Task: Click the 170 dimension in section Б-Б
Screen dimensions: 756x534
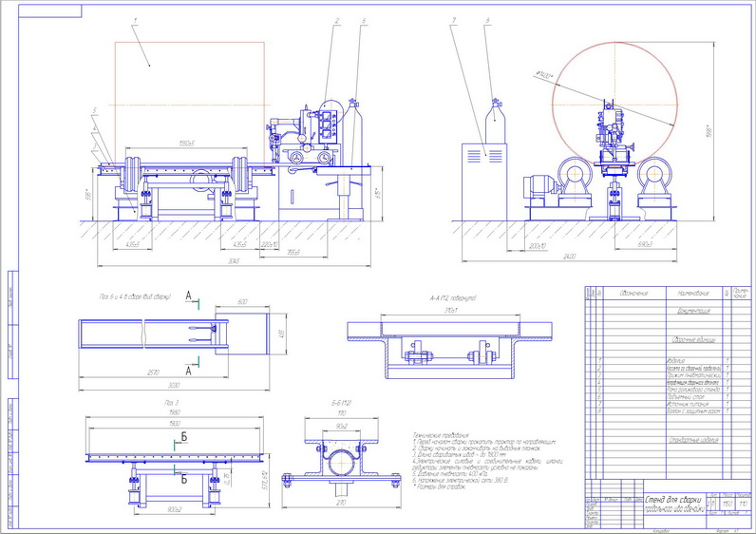Action: 342,414
